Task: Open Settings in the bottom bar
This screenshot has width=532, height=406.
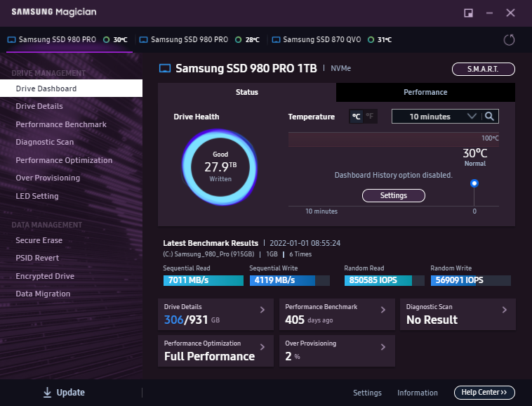Action: point(367,393)
